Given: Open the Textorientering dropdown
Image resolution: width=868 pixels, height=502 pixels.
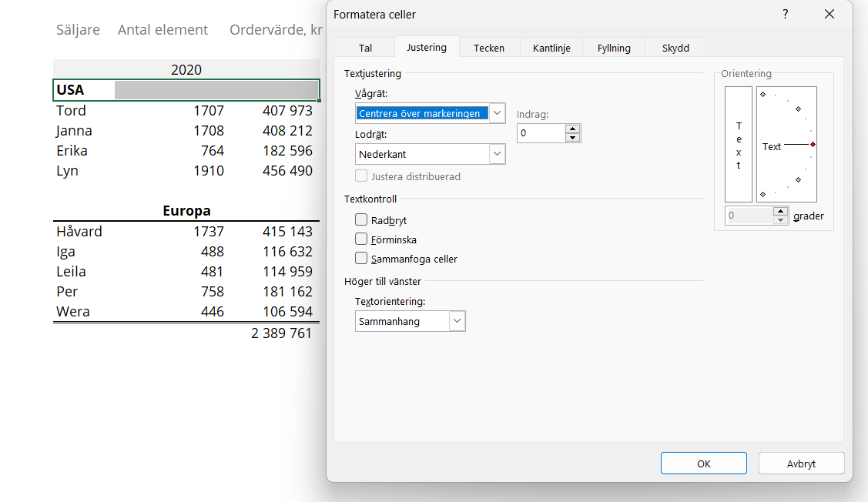Looking at the screenshot, I should coord(457,321).
